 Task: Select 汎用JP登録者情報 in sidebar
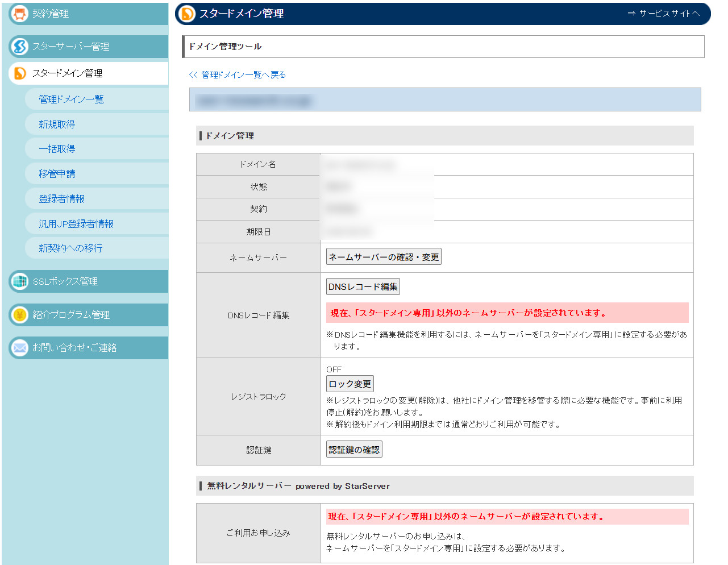pyautogui.click(x=76, y=224)
